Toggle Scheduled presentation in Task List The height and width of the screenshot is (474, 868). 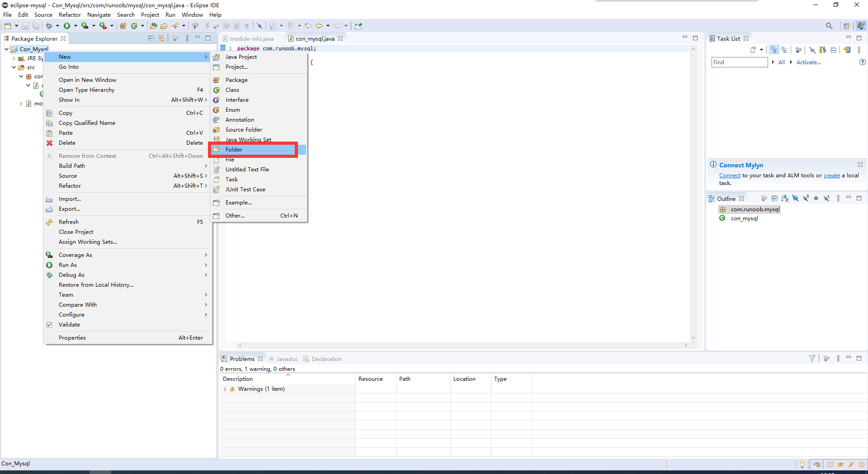coord(784,50)
